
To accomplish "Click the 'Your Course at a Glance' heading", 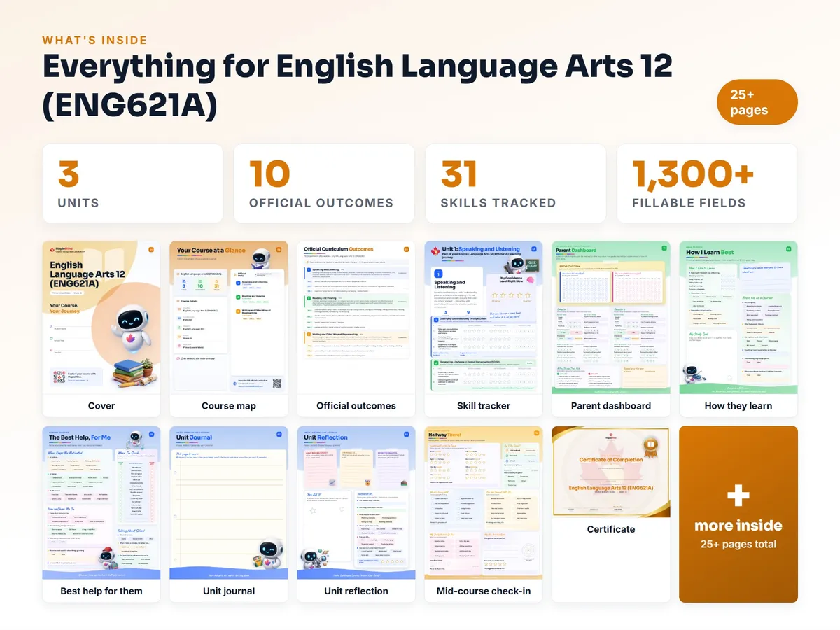I will point(211,250).
